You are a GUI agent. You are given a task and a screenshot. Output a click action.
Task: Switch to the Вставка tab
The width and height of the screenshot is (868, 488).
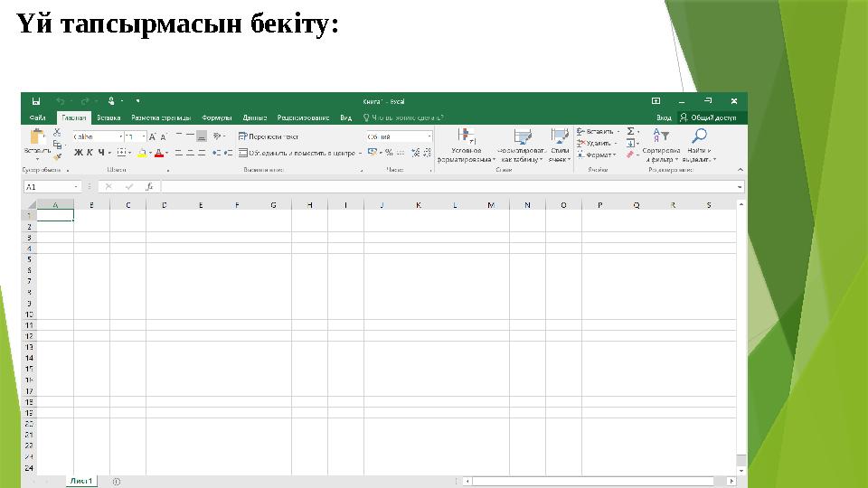tap(108, 117)
